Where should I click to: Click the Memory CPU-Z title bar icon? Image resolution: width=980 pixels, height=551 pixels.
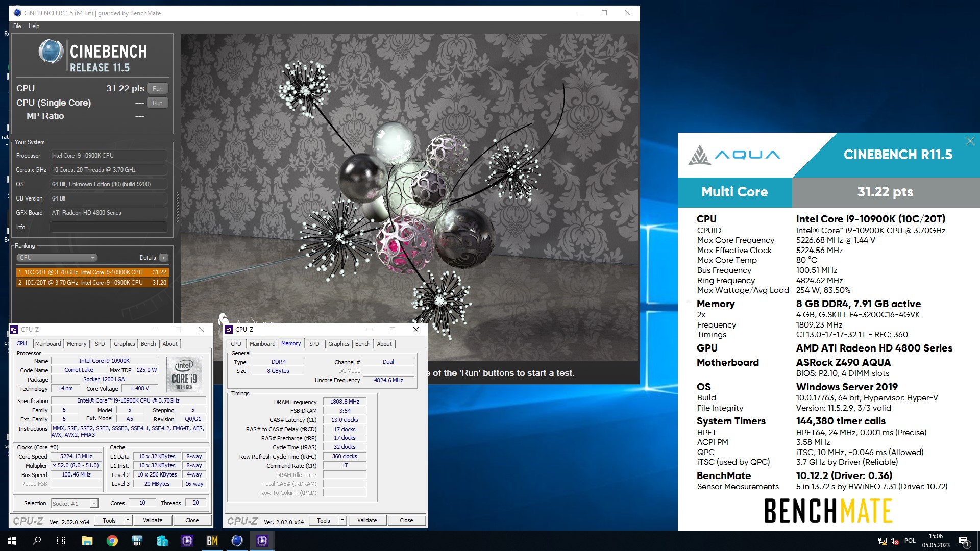click(x=229, y=330)
